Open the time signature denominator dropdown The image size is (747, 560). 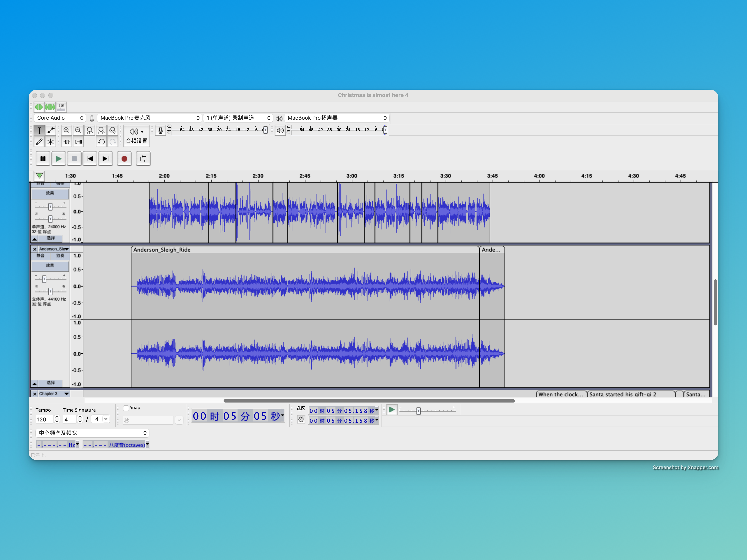tap(101, 419)
